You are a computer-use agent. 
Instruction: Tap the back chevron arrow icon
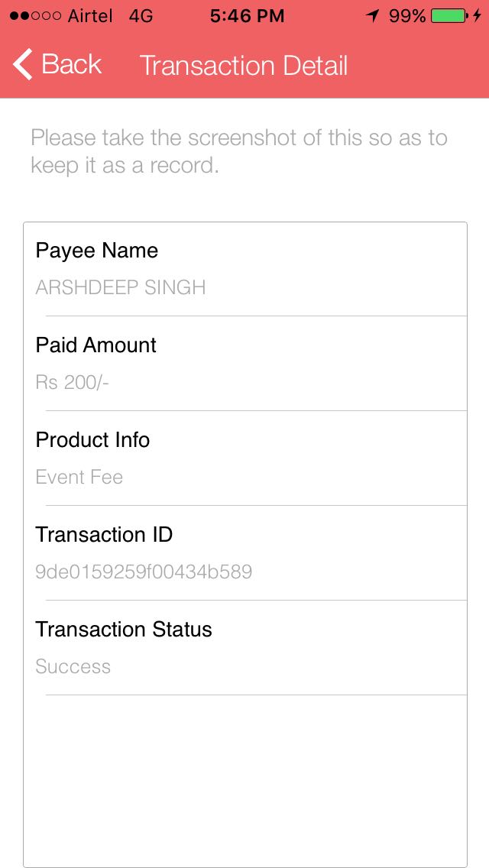tap(23, 65)
